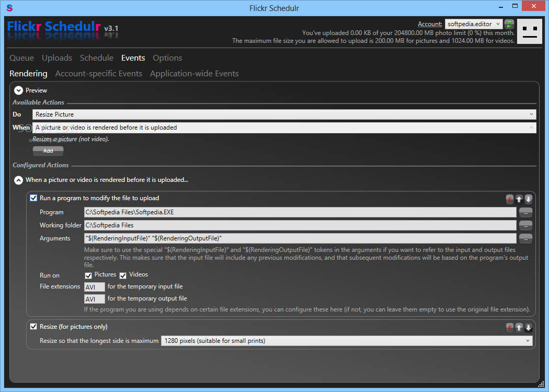Screen dimensions: 549x392
Task: Click the refresh account icon
Action: (509, 24)
